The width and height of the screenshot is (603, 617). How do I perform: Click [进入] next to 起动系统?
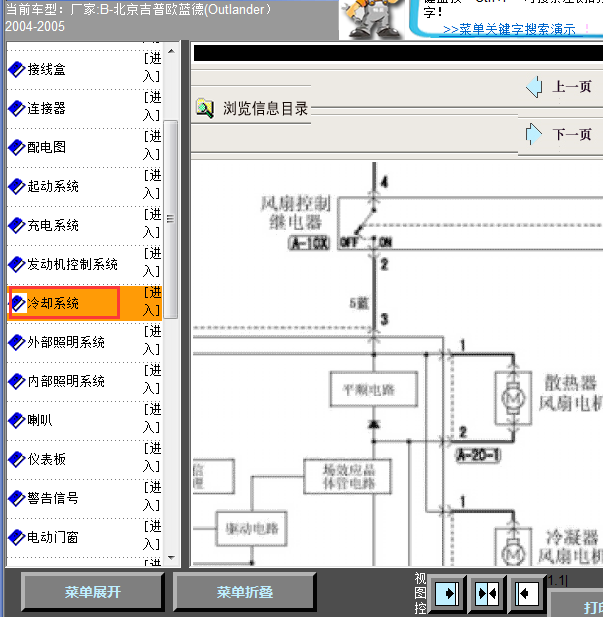152,184
